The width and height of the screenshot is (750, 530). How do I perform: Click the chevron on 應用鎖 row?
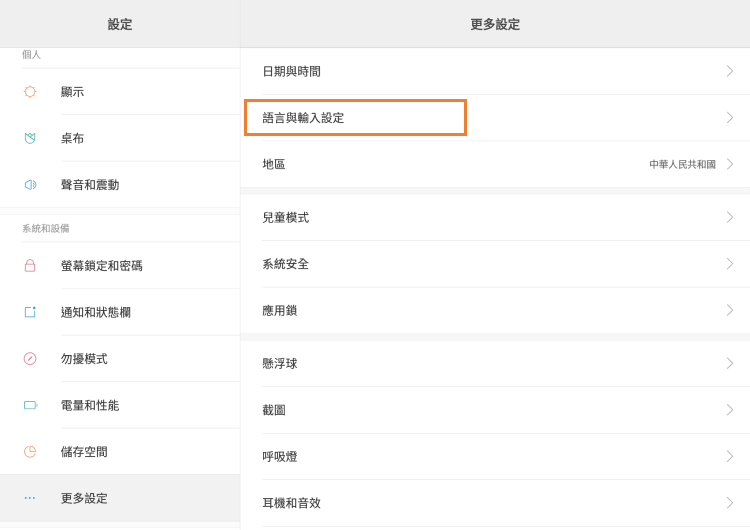tap(730, 310)
